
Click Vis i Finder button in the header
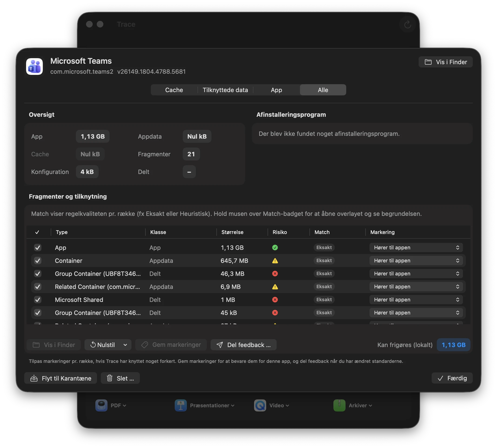[445, 62]
